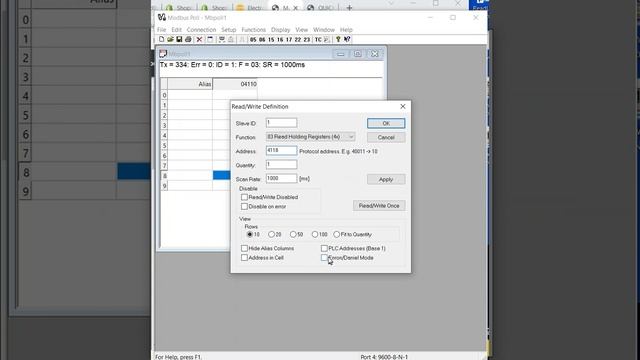Open the Help menu
The height and width of the screenshot is (360, 640).
(x=346, y=30)
